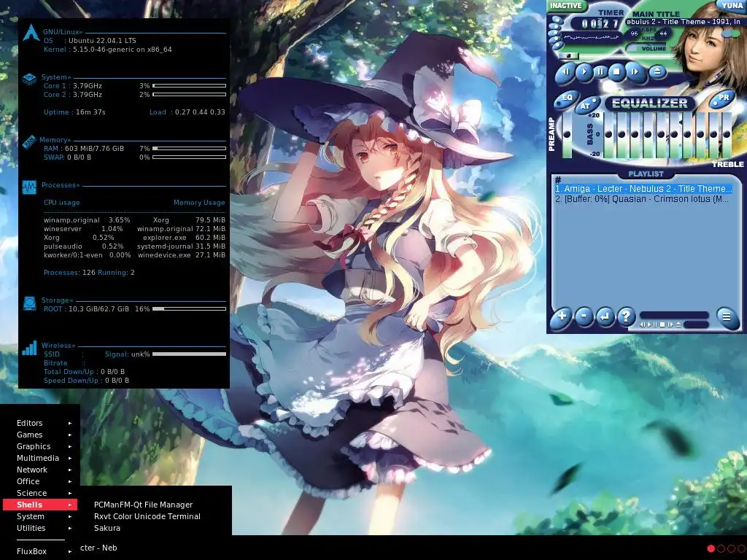Select playlist entry Amiga - Lecter - Nebulus 2
The image size is (747, 560).
click(643, 189)
